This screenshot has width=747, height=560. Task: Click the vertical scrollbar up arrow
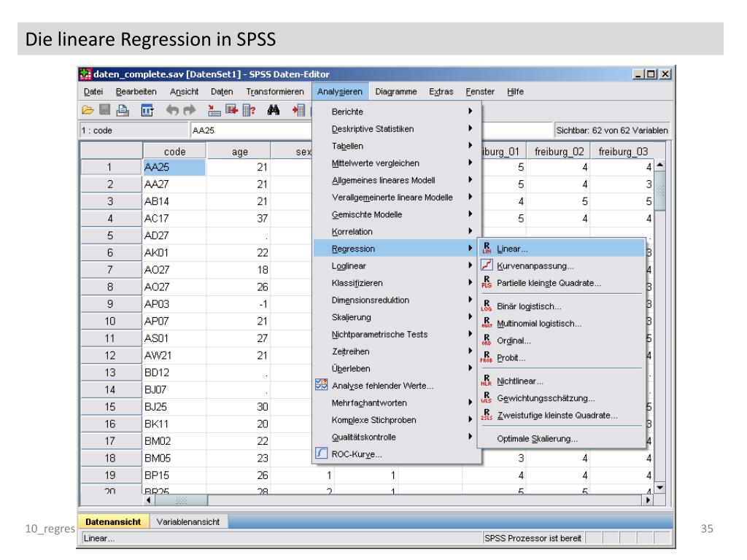point(659,166)
